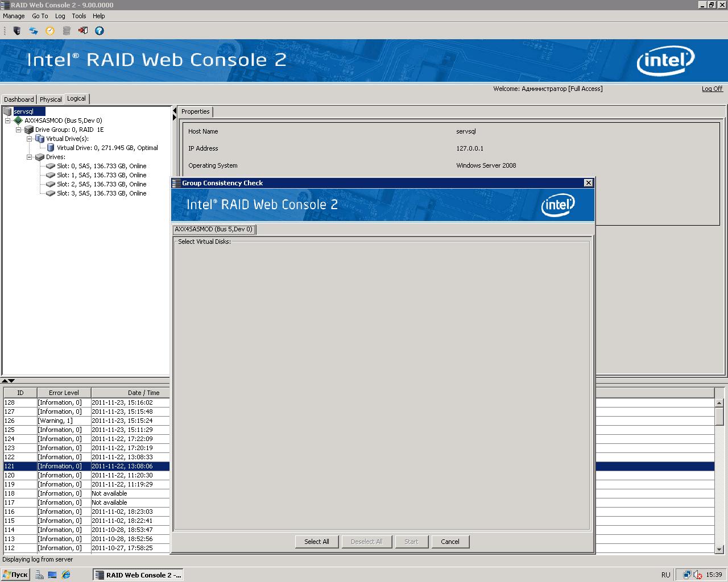Viewport: 728px width, 582px height.
Task: Collapse the Drives tree node
Action: 30,157
